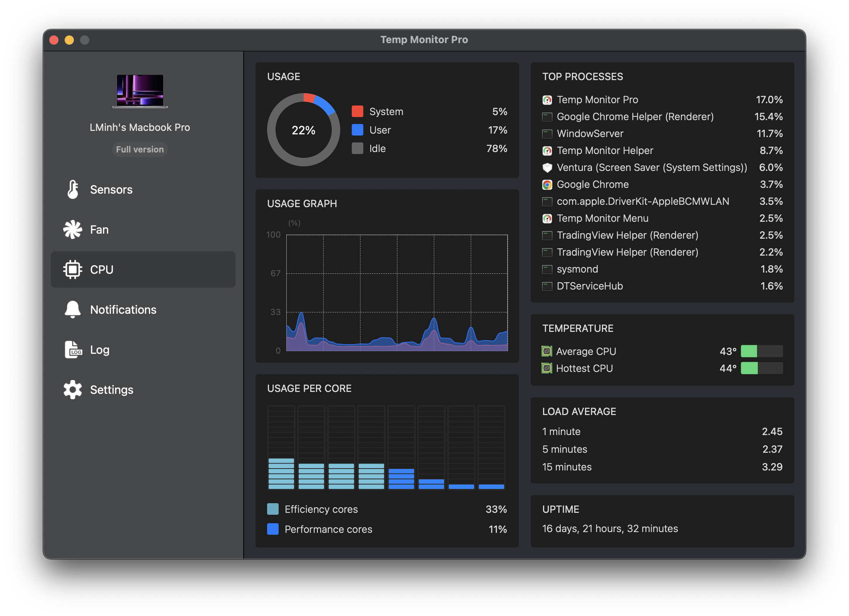The height and width of the screenshot is (616, 849).
Task: Click the Hottest CPU temperature bar
Action: coord(762,368)
